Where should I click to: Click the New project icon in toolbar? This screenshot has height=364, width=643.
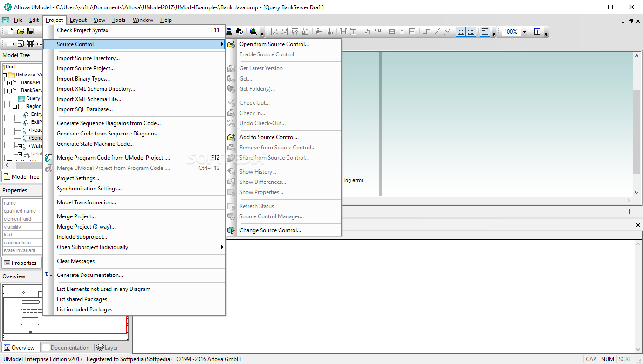tap(10, 31)
